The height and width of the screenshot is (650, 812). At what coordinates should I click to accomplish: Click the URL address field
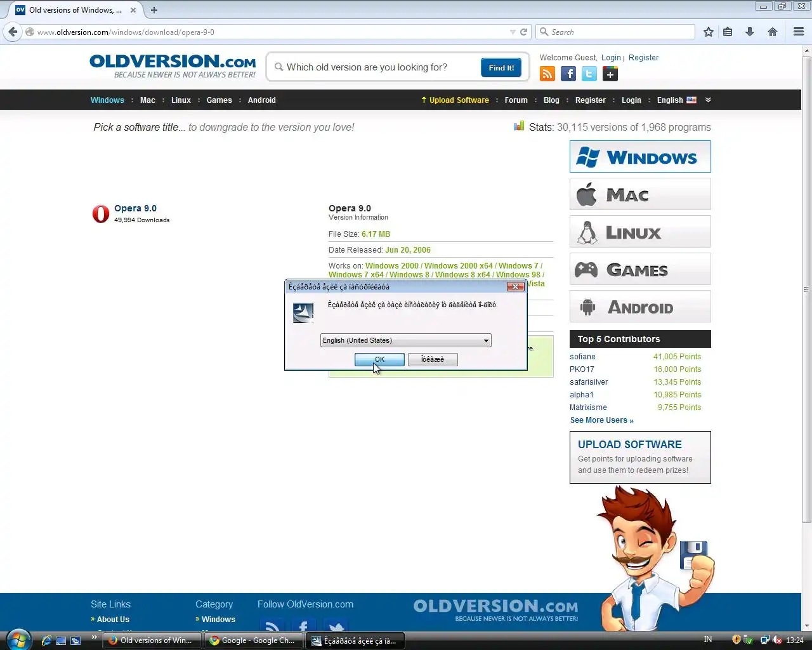[272, 32]
